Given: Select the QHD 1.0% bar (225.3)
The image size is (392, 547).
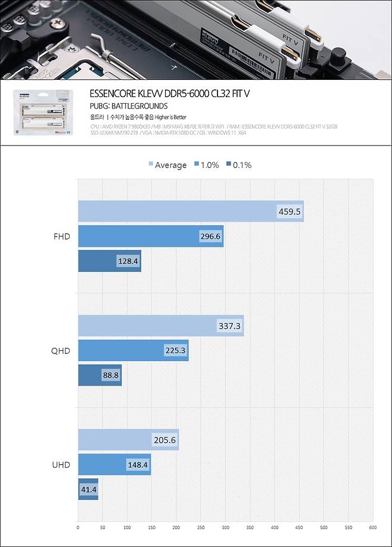Looking at the screenshot, I should click(133, 350).
